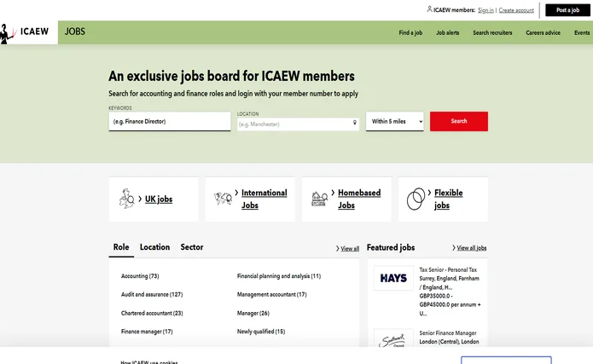Click the user profile icon beside ICAEW members
Image resolution: width=593 pixels, height=364 pixels.
coord(429,9)
